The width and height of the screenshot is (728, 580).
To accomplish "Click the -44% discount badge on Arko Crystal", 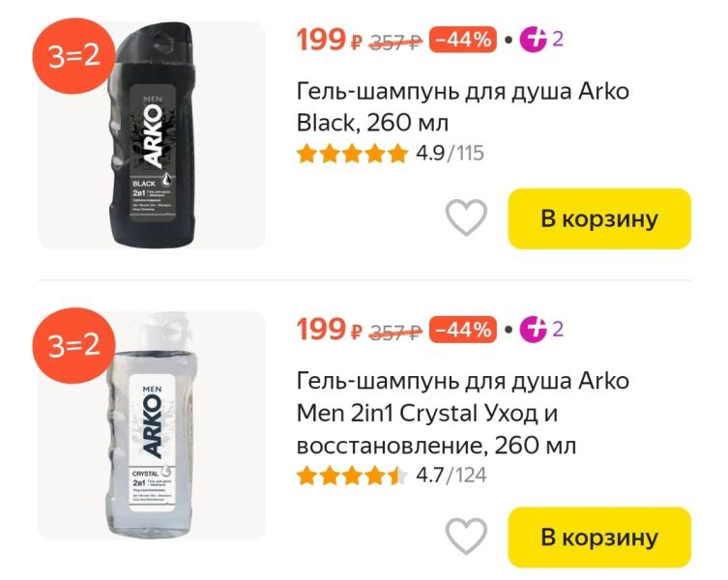I will coord(463,330).
